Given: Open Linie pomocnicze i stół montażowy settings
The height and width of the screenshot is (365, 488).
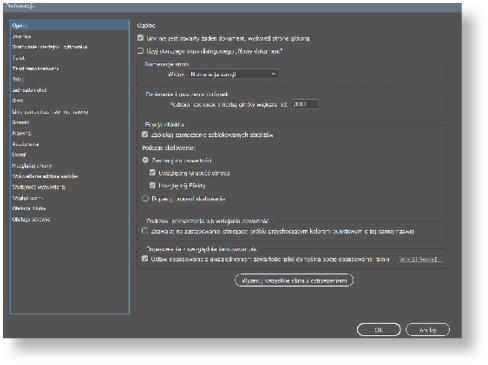Looking at the screenshot, I should click(x=50, y=112).
